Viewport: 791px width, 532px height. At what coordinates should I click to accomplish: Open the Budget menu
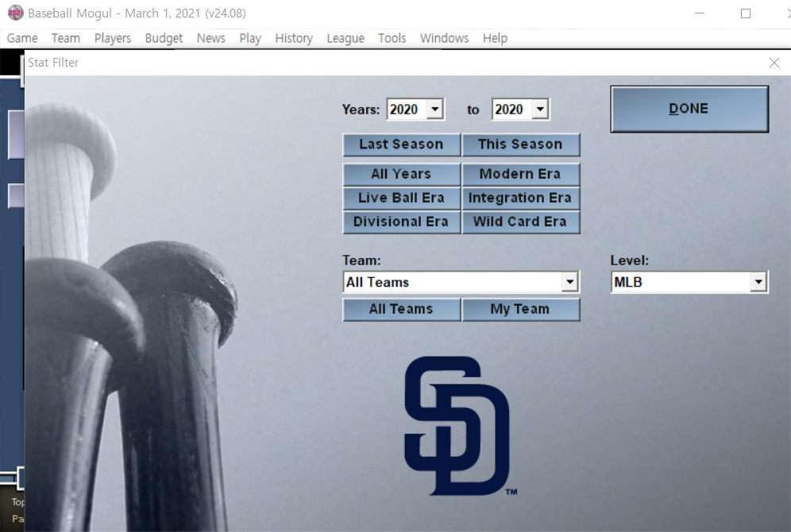point(164,38)
